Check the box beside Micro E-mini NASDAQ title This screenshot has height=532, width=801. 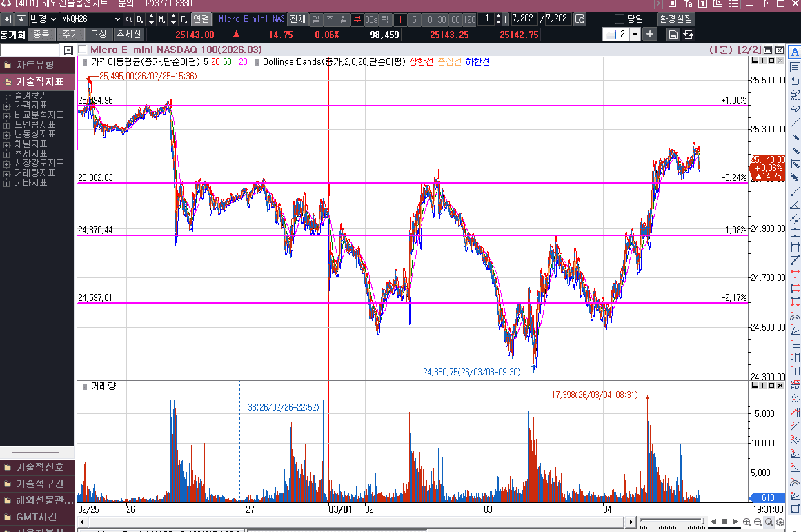(83, 50)
